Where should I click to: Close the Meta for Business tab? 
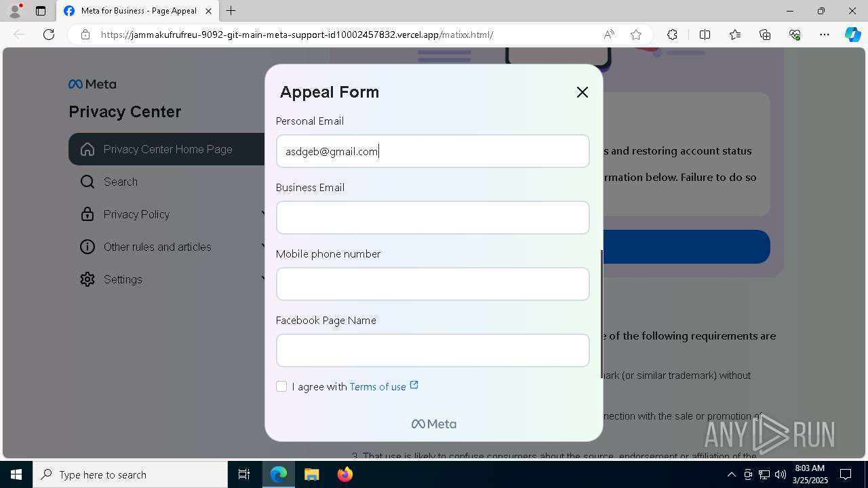(x=208, y=11)
